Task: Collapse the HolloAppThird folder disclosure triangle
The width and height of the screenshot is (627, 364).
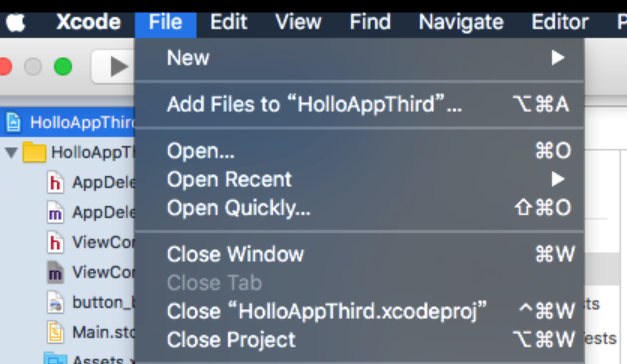Action: [11, 152]
